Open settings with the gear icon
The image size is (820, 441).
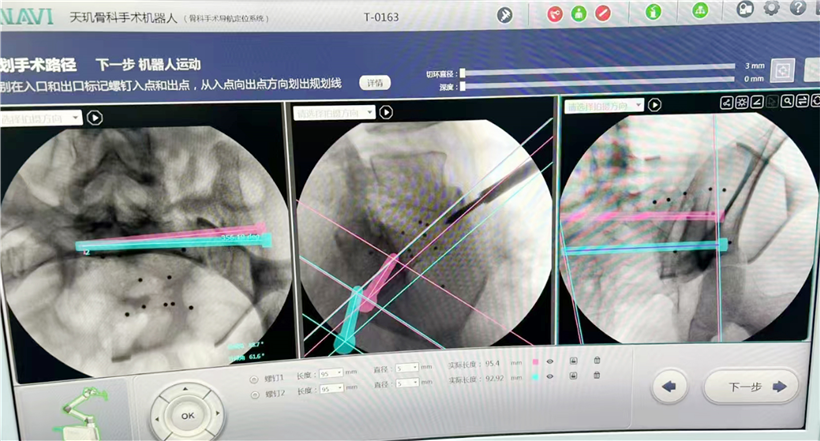pyautogui.click(x=771, y=8)
